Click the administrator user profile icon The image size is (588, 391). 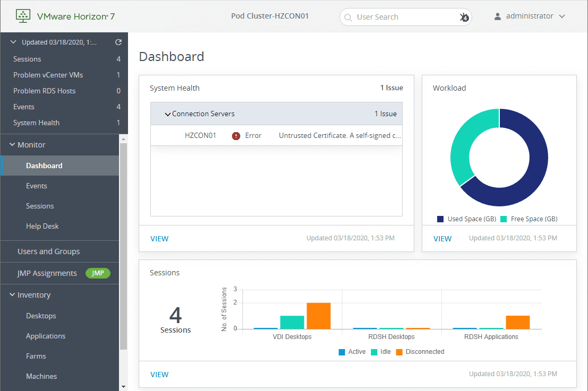[497, 16]
